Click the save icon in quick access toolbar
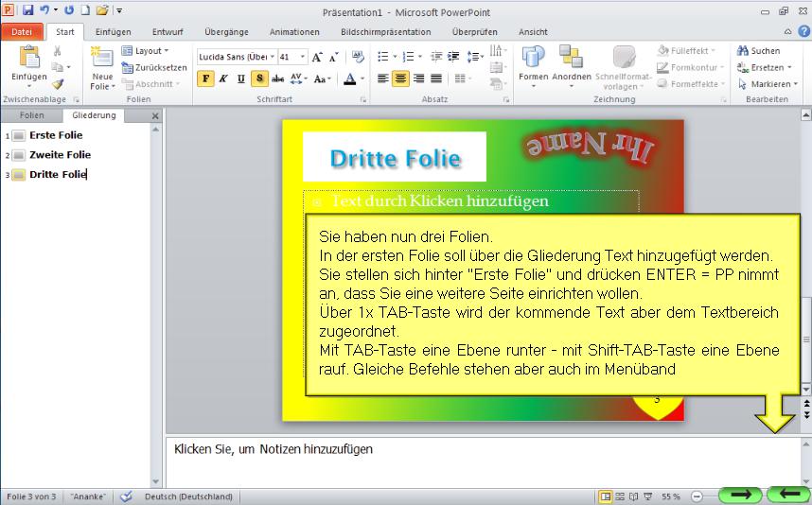This screenshot has height=505, width=812. [27, 10]
